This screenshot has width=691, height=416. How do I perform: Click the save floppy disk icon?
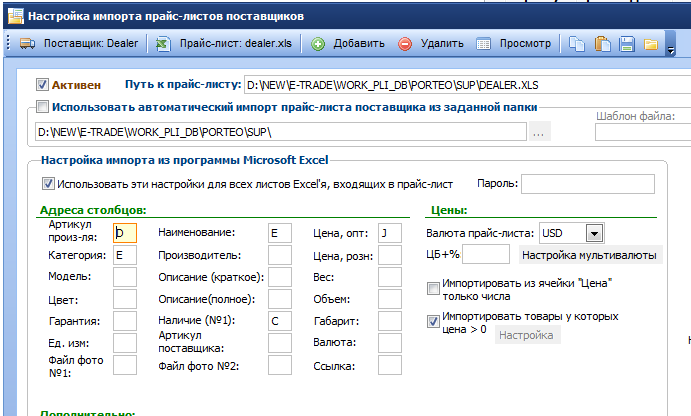(x=626, y=44)
